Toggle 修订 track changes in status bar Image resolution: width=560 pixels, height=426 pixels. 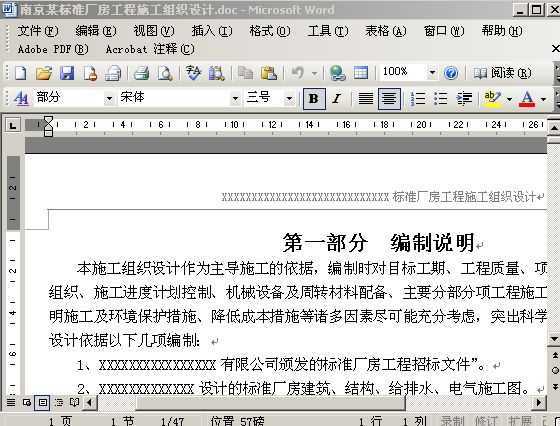[x=486, y=420]
